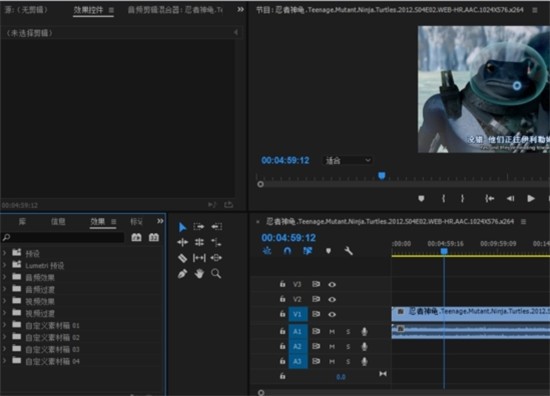This screenshot has height=396, width=550.
Task: Expand the Lumetri 预设 folder
Action: (5, 265)
